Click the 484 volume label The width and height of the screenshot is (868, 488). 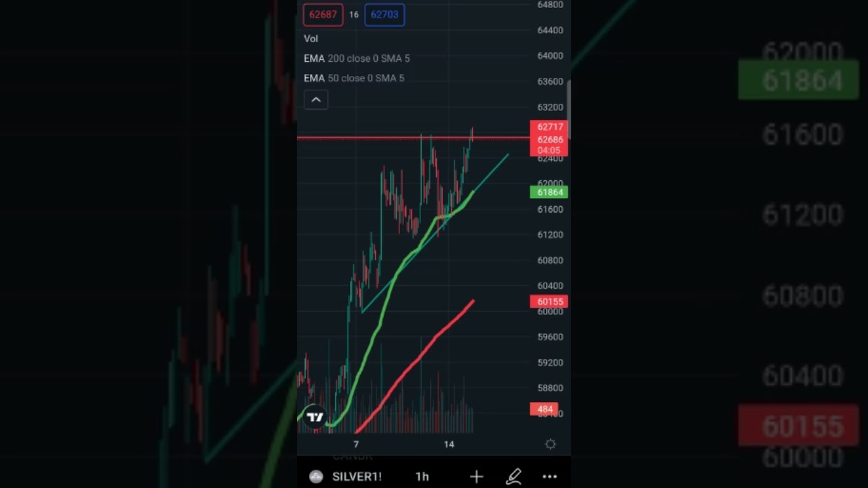click(x=545, y=409)
